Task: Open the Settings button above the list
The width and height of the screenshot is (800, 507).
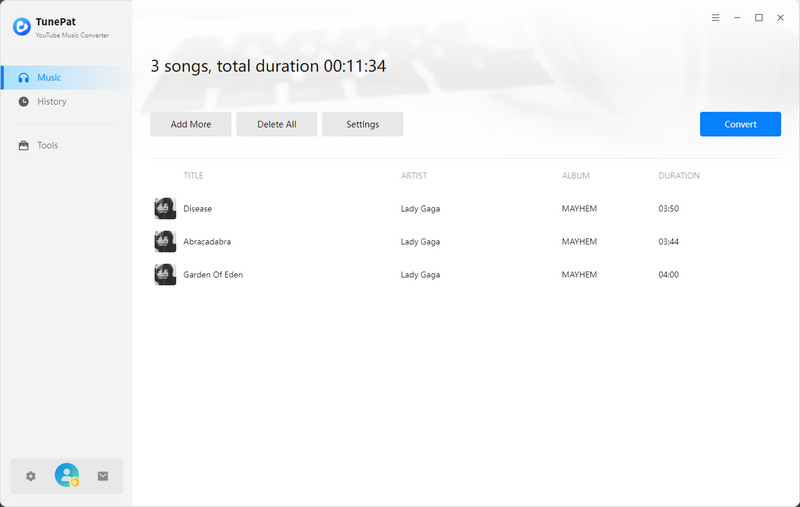Action: (x=363, y=124)
